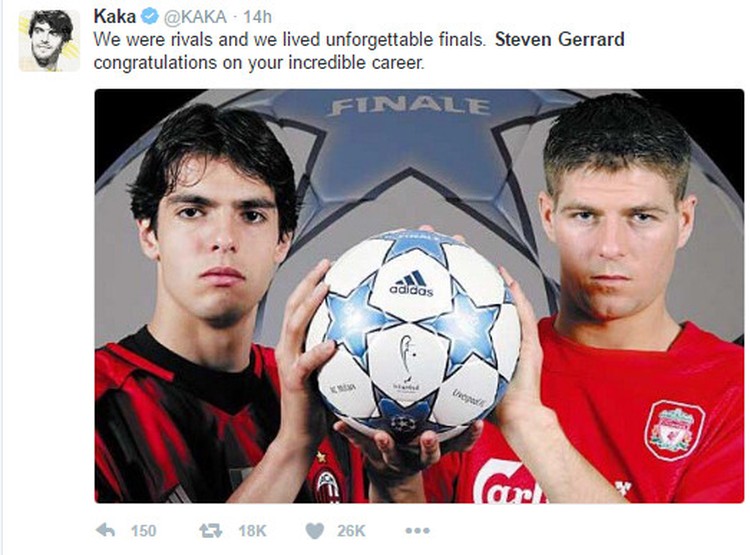The image size is (750, 555).
Task: Retweet this tweet using the retweet icon
Action: click(x=210, y=530)
